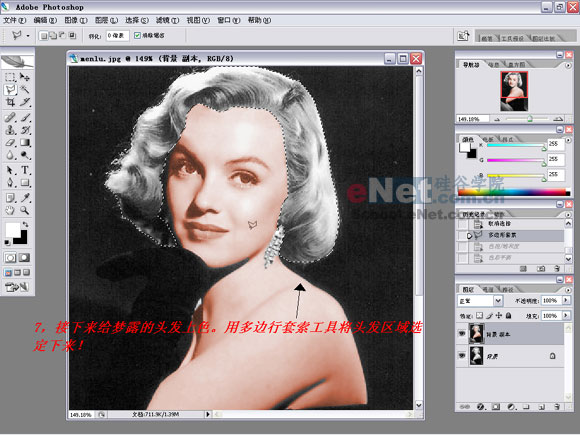Screen dimensions: 580x435
Task: Open the layer blend mode dropdown
Action: 498,301
